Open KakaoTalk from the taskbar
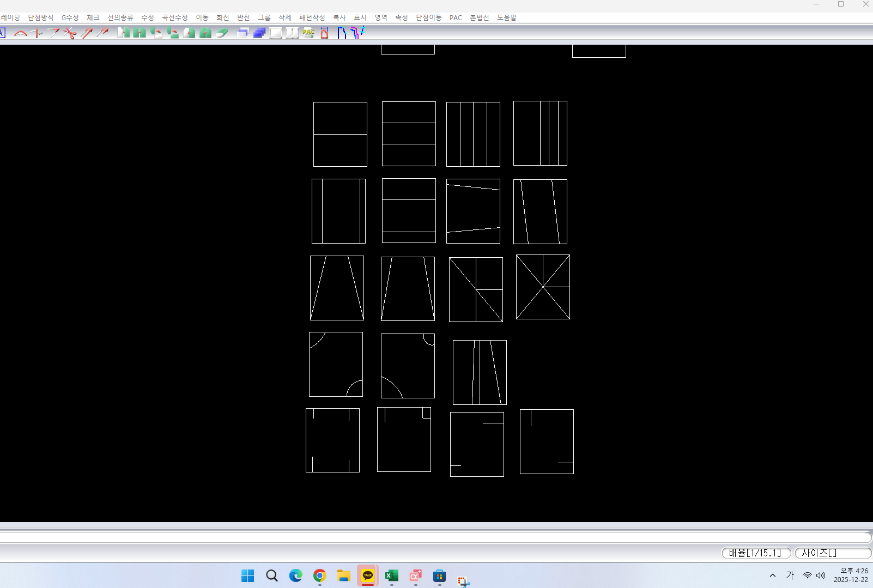This screenshot has width=873, height=588. click(x=368, y=575)
